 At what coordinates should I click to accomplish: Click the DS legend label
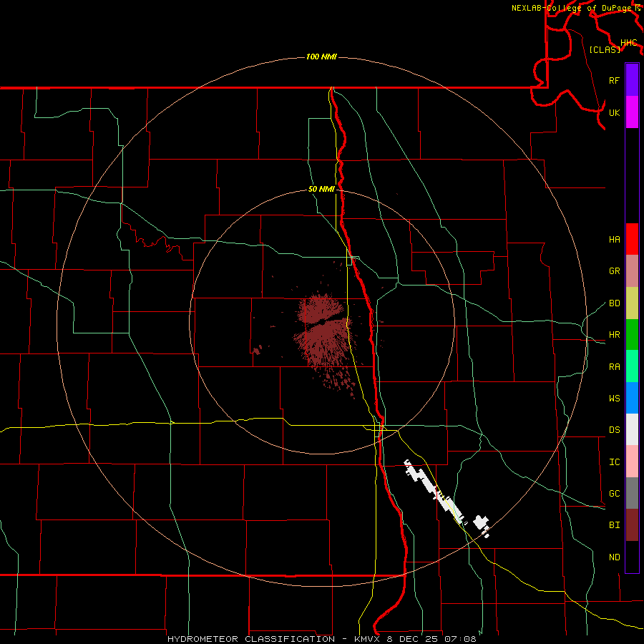click(x=614, y=429)
